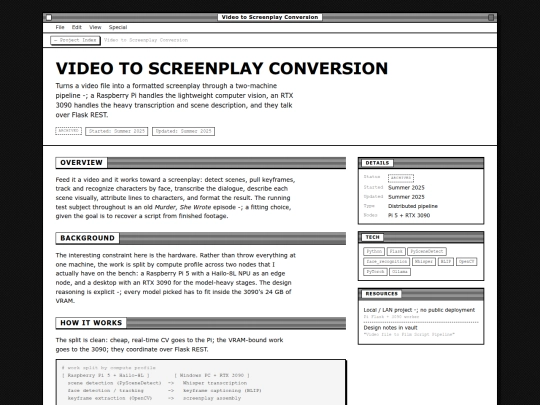Click the ARCHIVED status in the Details panel
Image resolution: width=540 pixels, height=405 pixels.
click(x=401, y=178)
